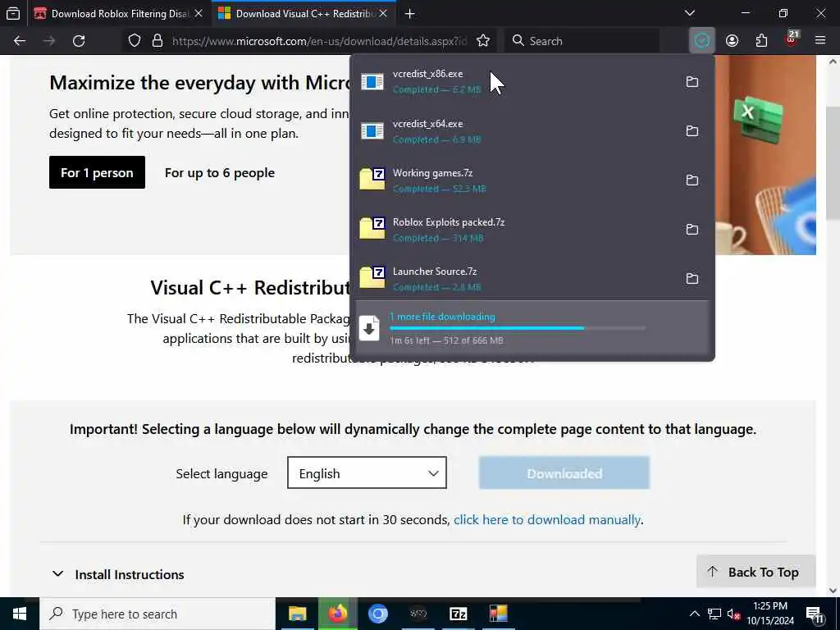Open the Firefox View button

coord(13,13)
